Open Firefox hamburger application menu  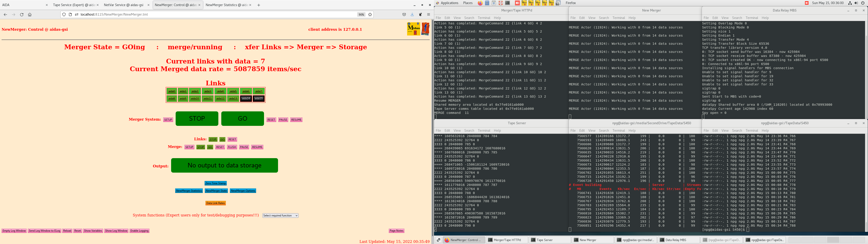[429, 14]
